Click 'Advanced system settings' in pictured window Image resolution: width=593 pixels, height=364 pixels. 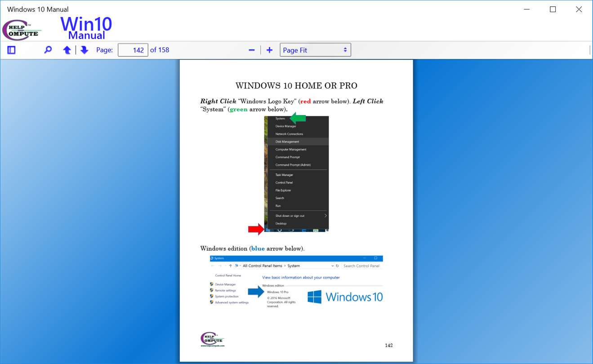(232, 302)
